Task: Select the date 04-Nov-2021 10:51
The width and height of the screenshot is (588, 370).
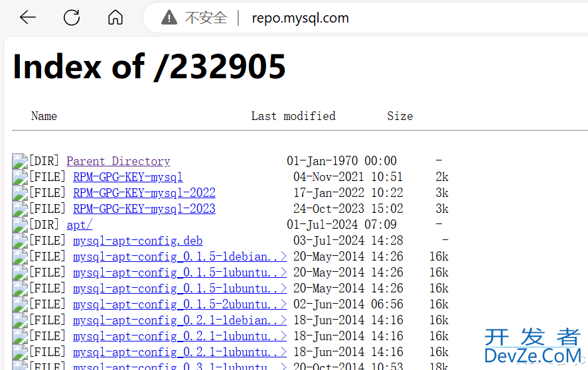Action: (x=348, y=177)
